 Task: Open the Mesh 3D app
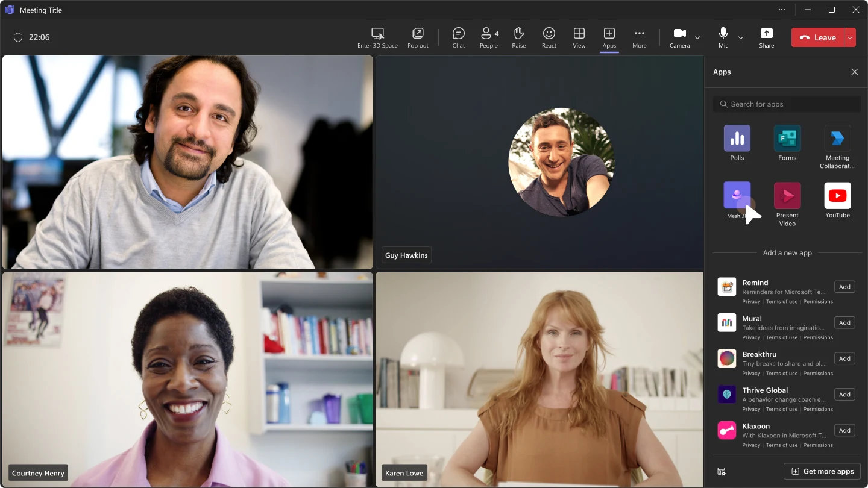coord(737,201)
